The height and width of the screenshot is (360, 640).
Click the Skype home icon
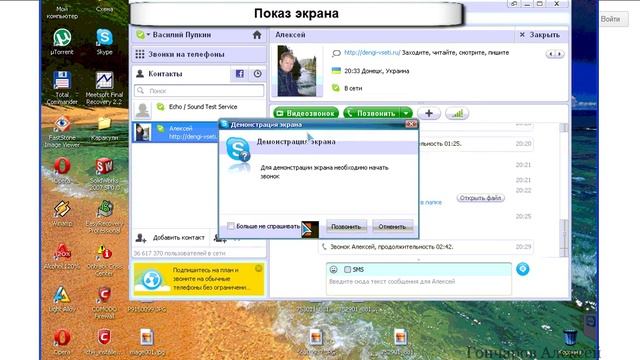click(x=257, y=35)
